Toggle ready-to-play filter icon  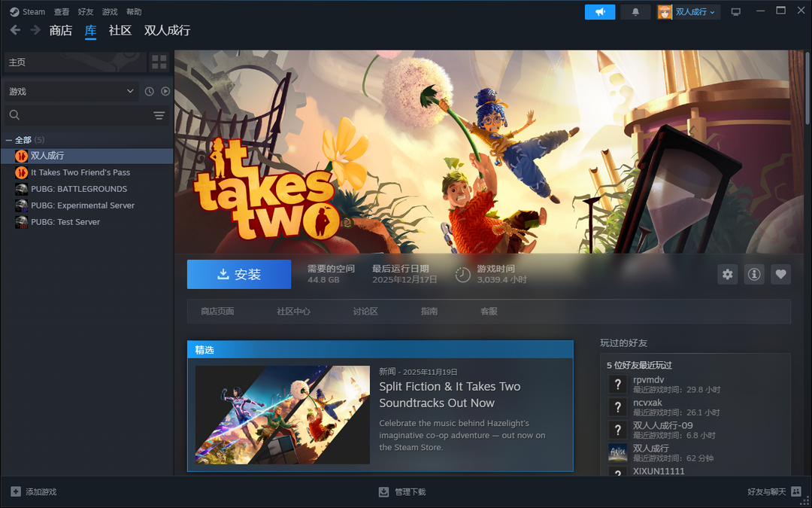[x=165, y=91]
